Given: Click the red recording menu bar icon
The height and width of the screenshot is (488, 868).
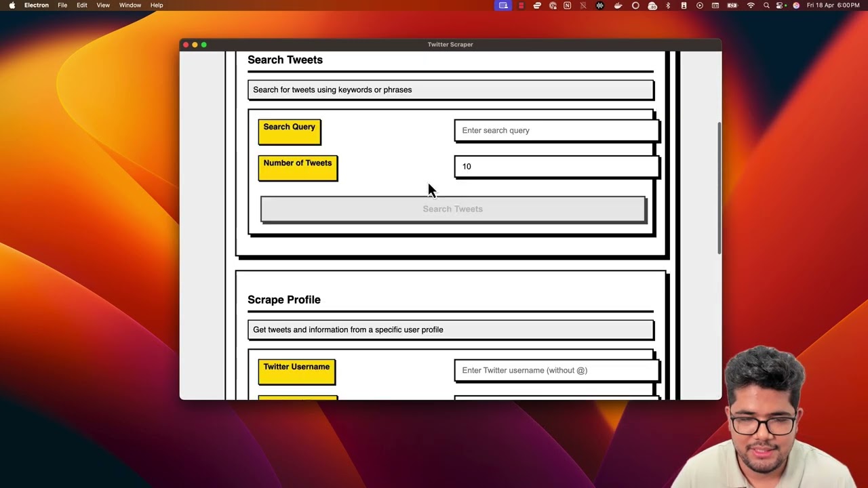Looking at the screenshot, I should click(521, 5).
